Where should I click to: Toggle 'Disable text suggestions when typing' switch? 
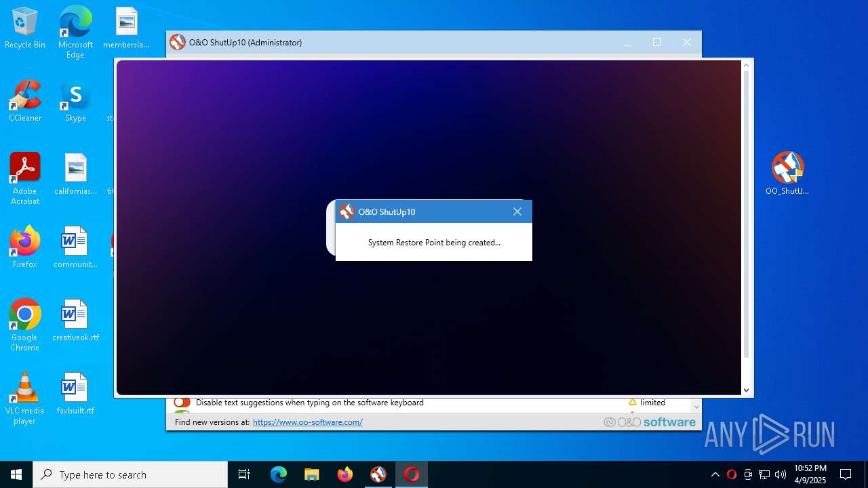pos(182,403)
